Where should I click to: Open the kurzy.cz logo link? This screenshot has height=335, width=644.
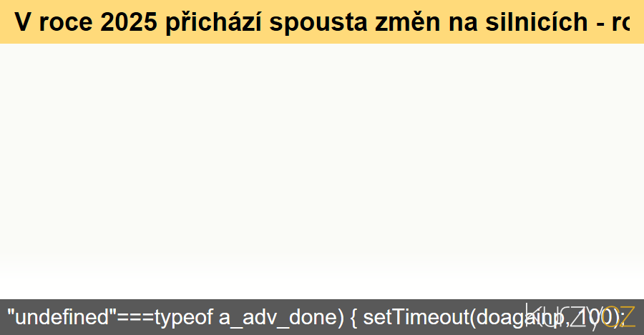click(580, 316)
